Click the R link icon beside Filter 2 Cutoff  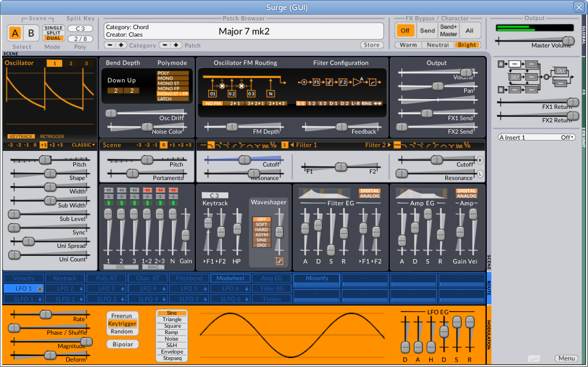pos(480,160)
